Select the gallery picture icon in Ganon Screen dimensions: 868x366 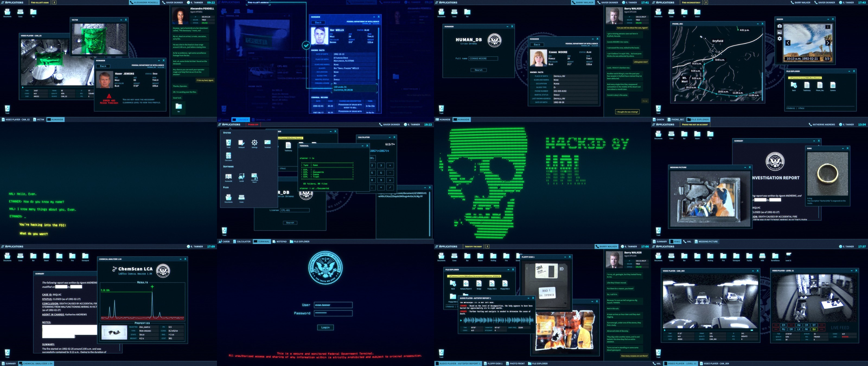click(x=779, y=32)
